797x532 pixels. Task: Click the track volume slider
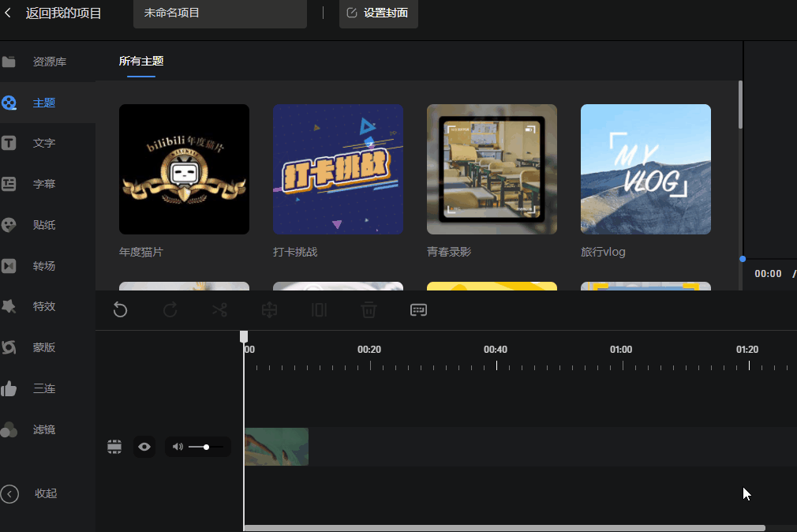click(206, 447)
